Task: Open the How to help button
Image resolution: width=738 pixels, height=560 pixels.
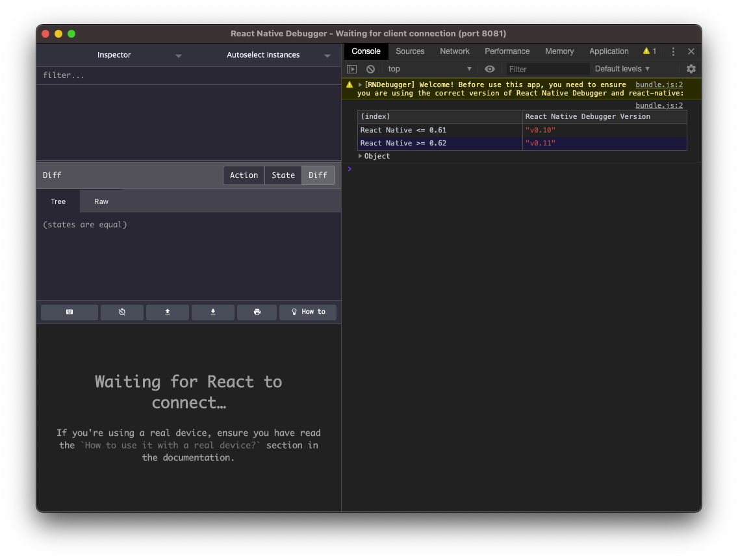Action: pyautogui.click(x=308, y=312)
